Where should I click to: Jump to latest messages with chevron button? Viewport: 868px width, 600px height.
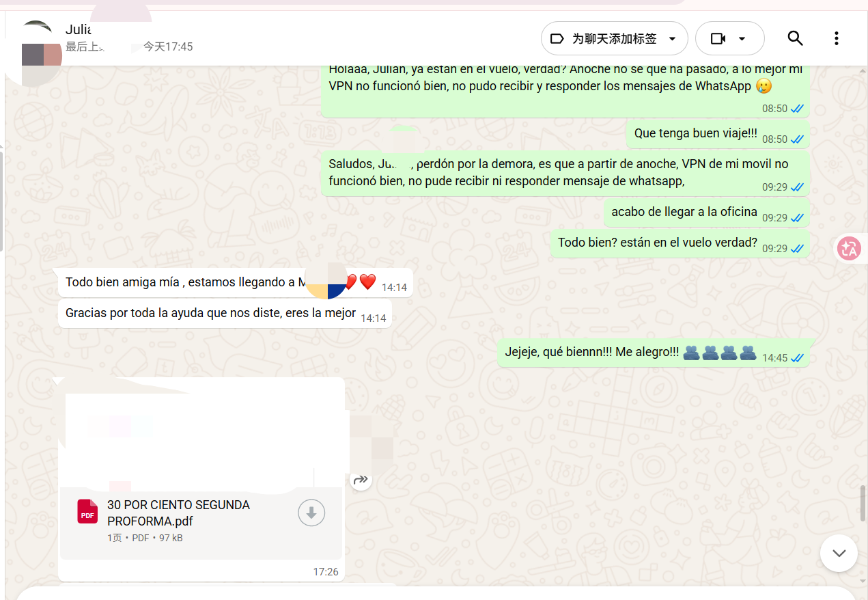839,553
